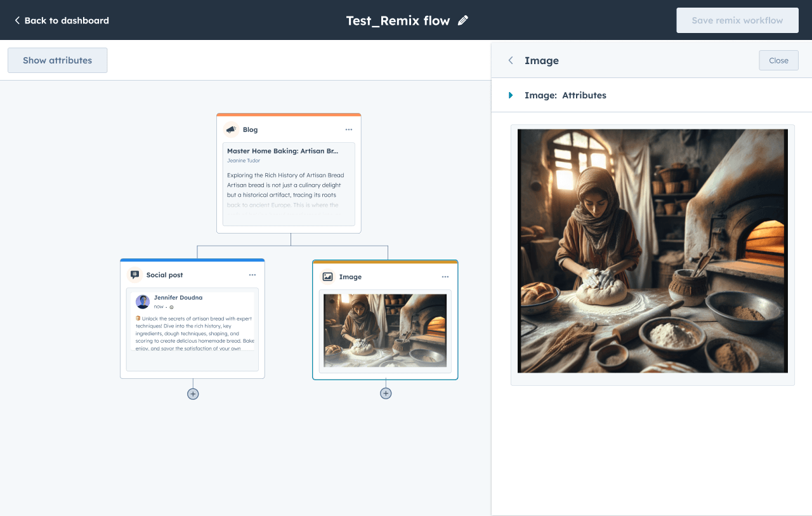812x516 pixels.
Task: Select the baking thumbnail in the Image node
Action: tap(385, 331)
